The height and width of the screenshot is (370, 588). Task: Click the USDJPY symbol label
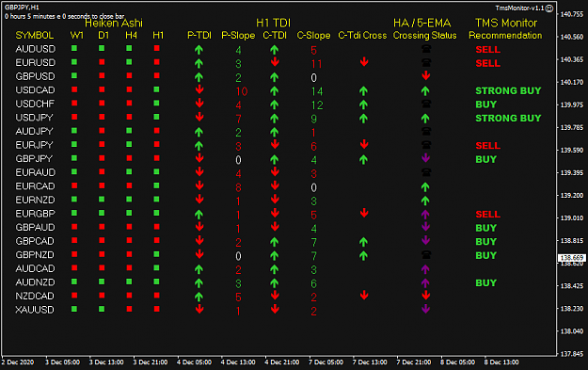34,118
